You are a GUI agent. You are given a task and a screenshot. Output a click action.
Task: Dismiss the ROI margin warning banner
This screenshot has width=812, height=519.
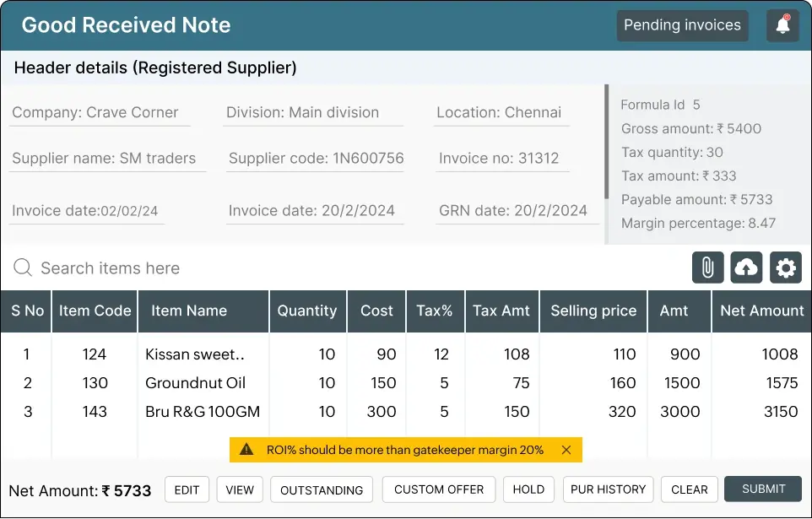(566, 450)
